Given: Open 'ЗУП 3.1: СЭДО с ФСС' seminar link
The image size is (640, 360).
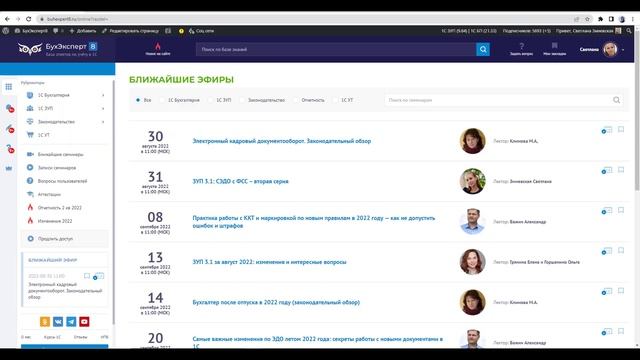Looking at the screenshot, I should point(240,181).
